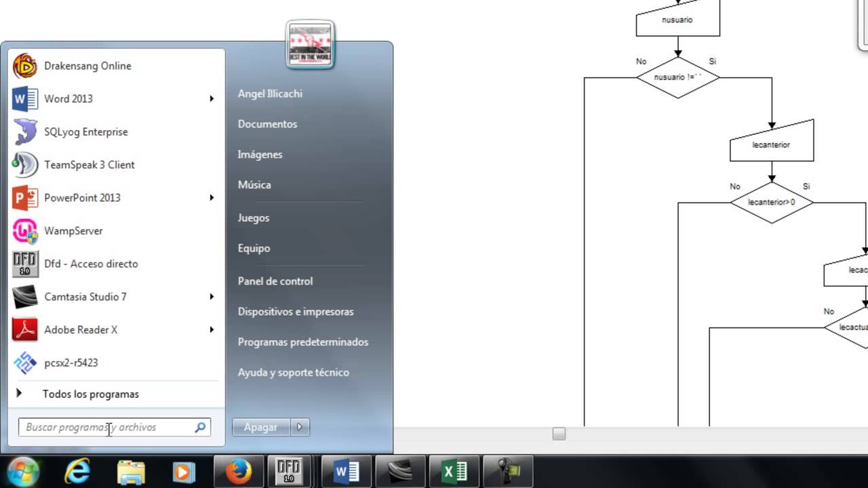Launch WampServer from Start menu
Viewport: 868px width, 488px height.
pyautogui.click(x=115, y=230)
